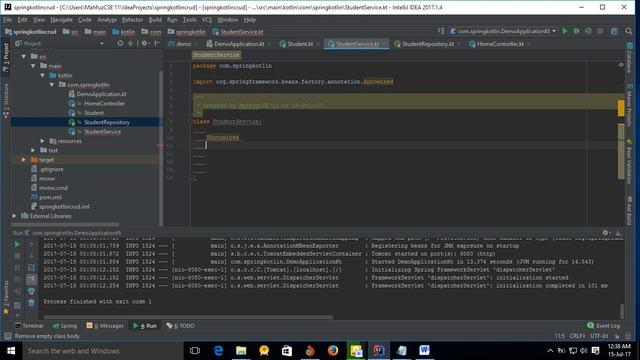Collapse the src folder
This screenshot has height=360, width=640.
(24, 56)
